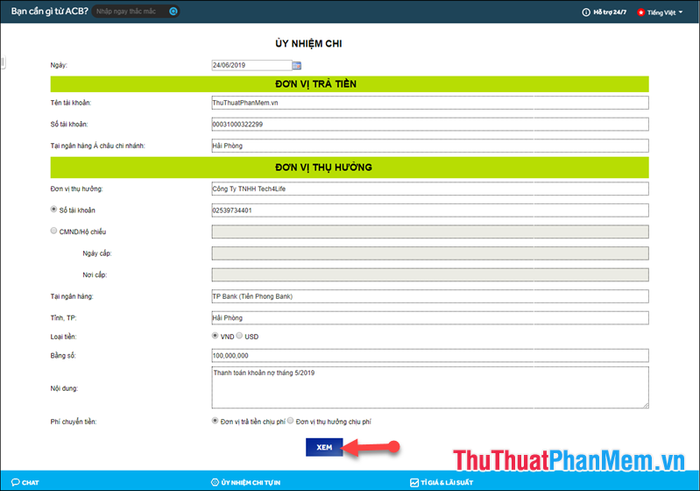700x491 pixels.
Task: Click the Loại tiền label
Action: pyautogui.click(x=63, y=337)
